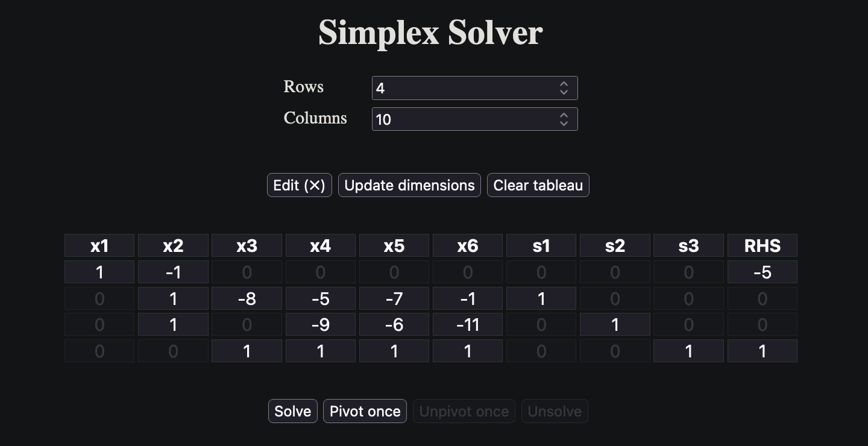Screen dimensions: 868x446
Task: Select the cell containing -8 under x3
Action: pos(247,298)
